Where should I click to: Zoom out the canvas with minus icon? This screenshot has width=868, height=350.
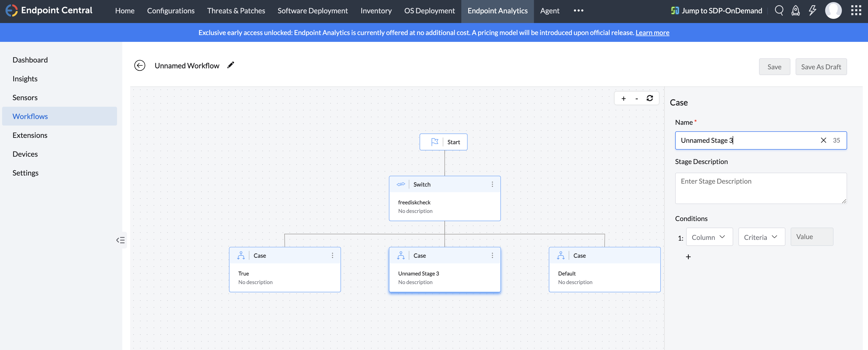pyautogui.click(x=636, y=98)
